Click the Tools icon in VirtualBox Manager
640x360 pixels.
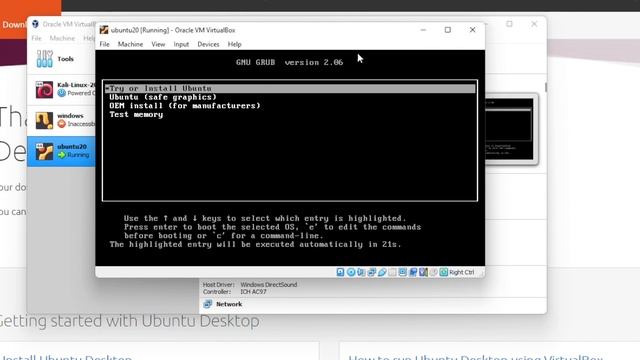click(x=44, y=59)
